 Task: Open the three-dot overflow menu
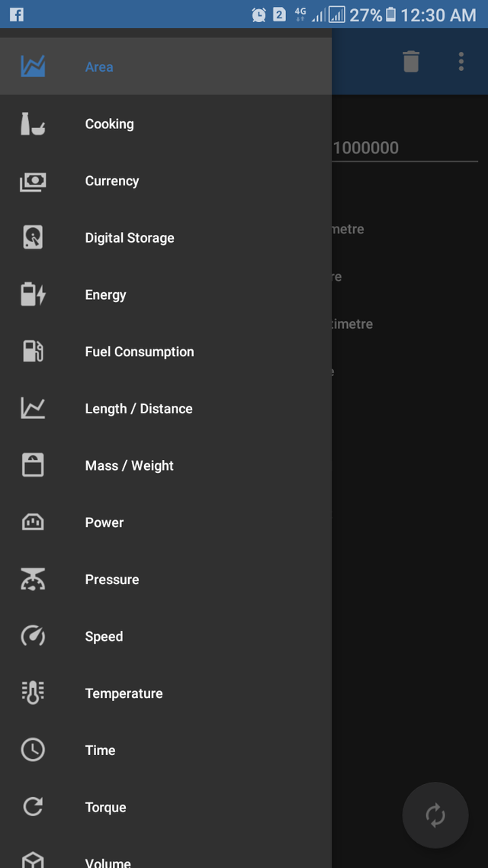pyautogui.click(x=461, y=62)
